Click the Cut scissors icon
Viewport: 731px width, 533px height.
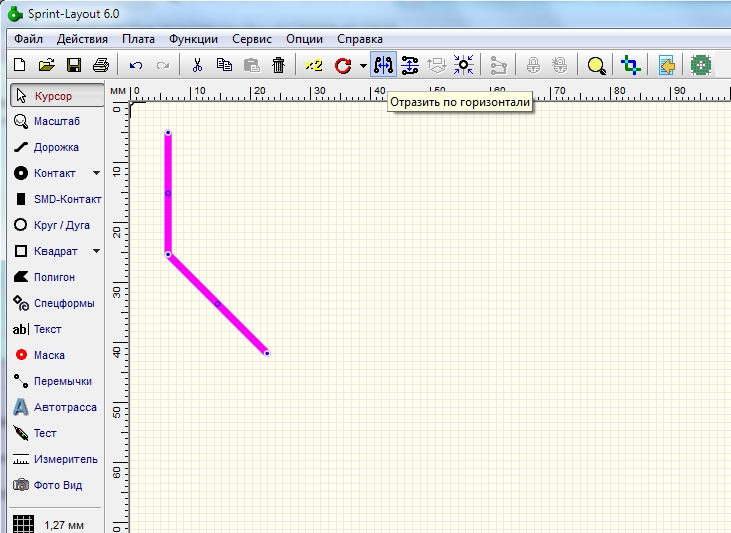pyautogui.click(x=197, y=66)
